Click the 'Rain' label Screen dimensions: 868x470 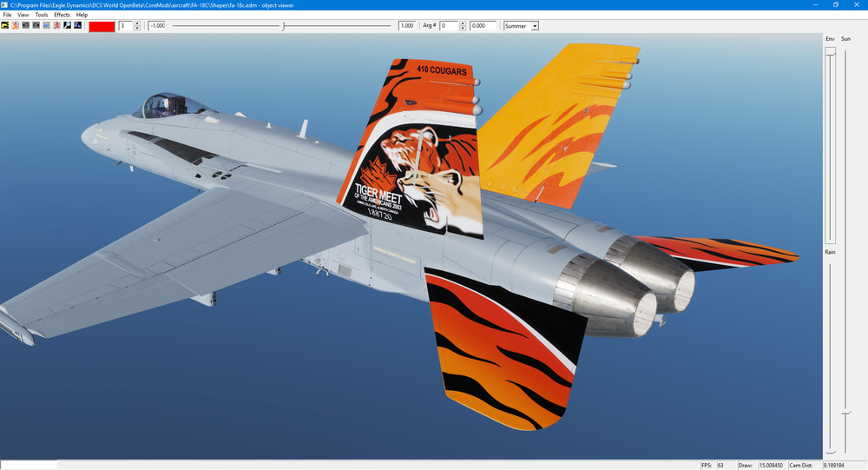830,252
